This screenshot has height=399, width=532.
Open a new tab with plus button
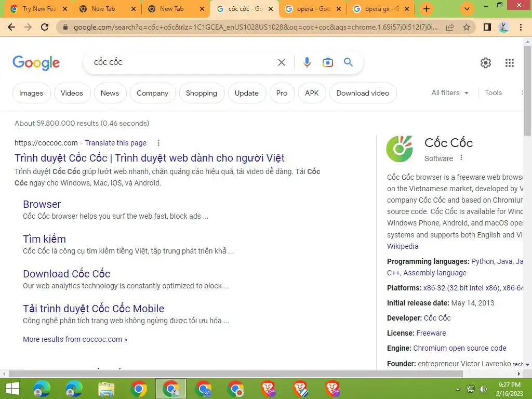pyautogui.click(x=427, y=9)
